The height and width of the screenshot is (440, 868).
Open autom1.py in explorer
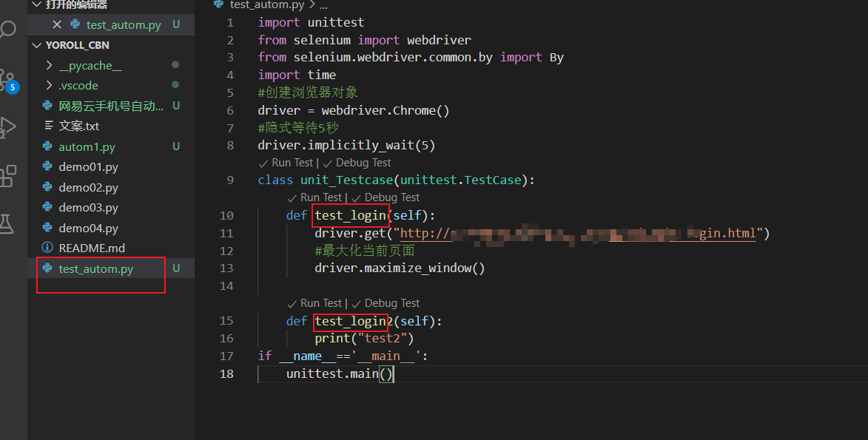tap(87, 146)
